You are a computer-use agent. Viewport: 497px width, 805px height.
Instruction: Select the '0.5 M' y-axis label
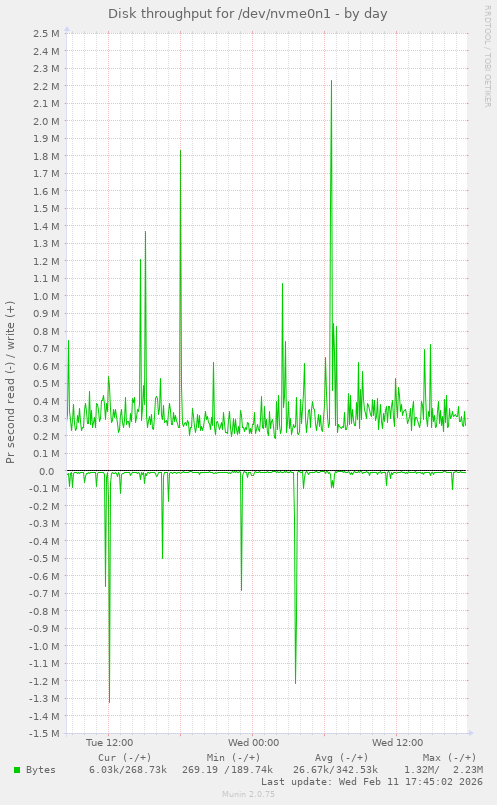point(46,384)
